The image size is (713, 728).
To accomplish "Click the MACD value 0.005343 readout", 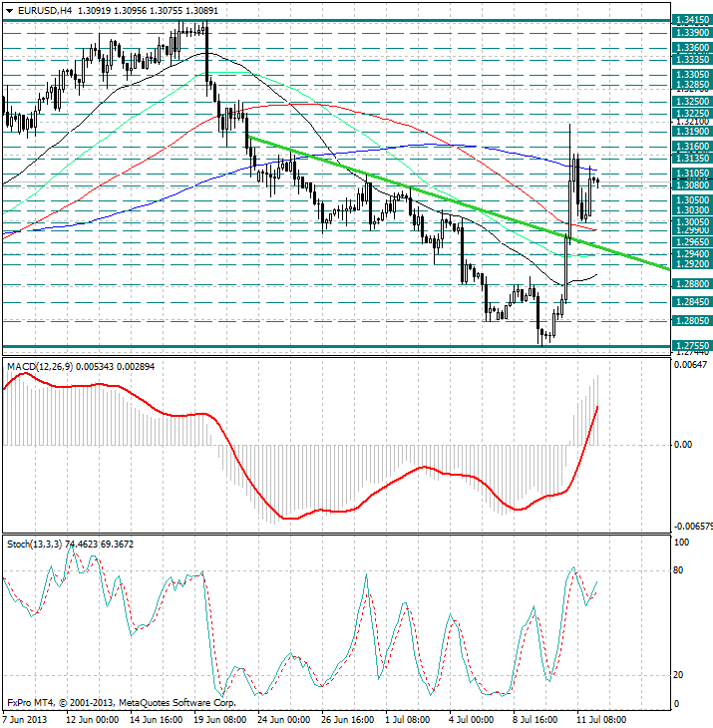I will pyautogui.click(x=94, y=367).
